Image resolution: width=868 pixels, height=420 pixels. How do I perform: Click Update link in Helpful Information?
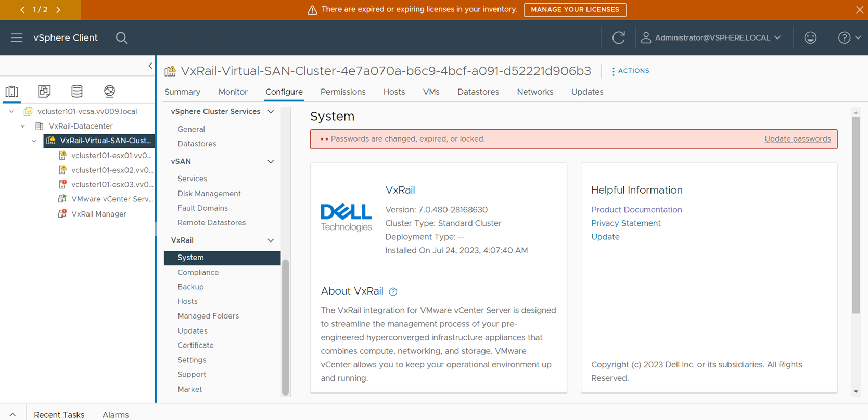[605, 236]
